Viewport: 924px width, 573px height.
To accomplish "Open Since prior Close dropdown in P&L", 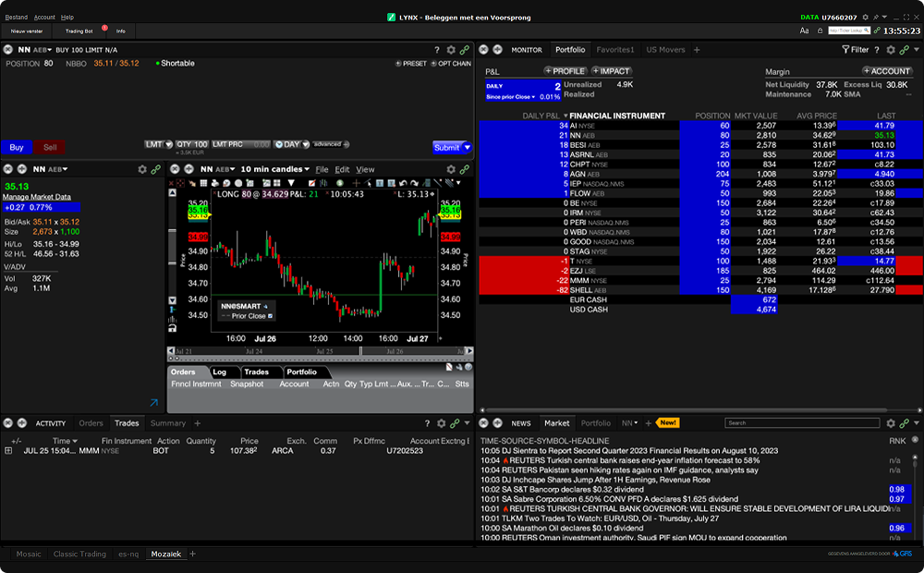I will tap(511, 97).
